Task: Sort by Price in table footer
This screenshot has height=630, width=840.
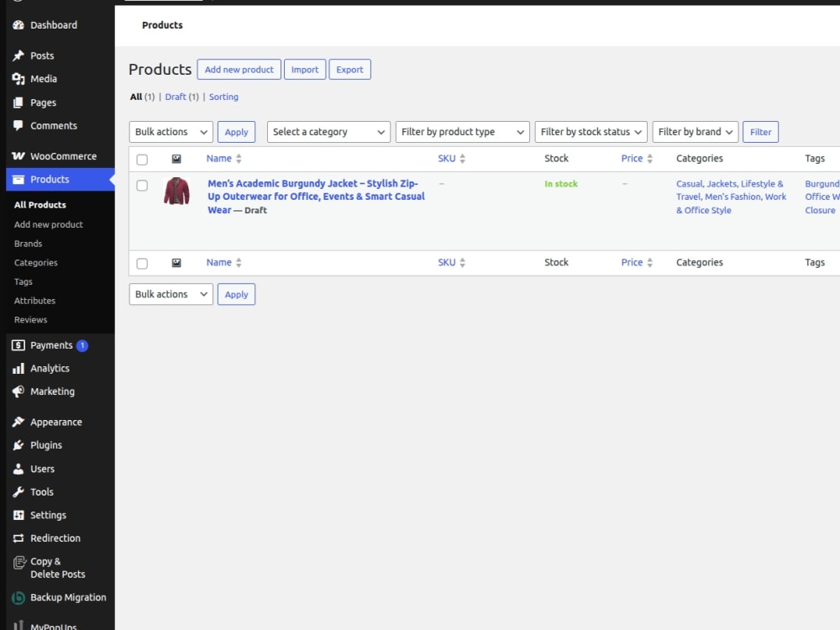Action: coord(637,262)
